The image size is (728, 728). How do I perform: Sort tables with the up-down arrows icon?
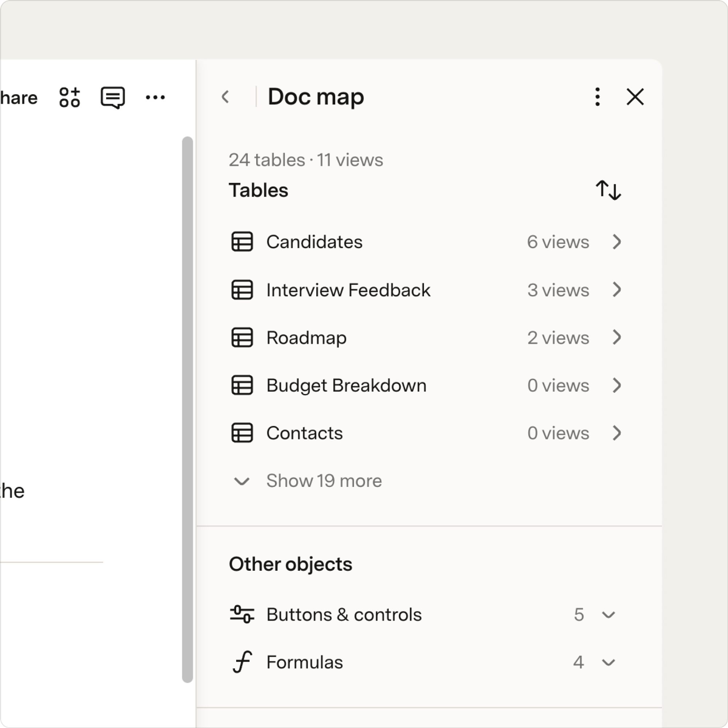[608, 190]
